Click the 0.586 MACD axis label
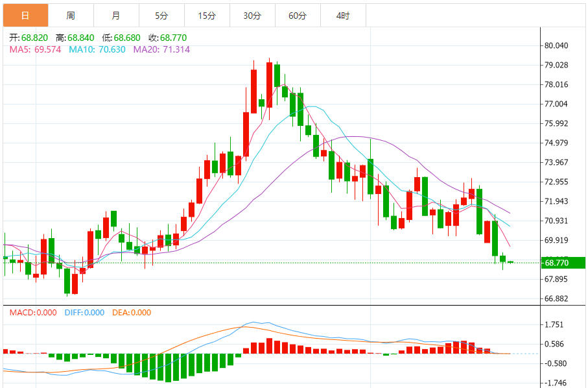Viewport: 588px width, 388px height. (554, 344)
